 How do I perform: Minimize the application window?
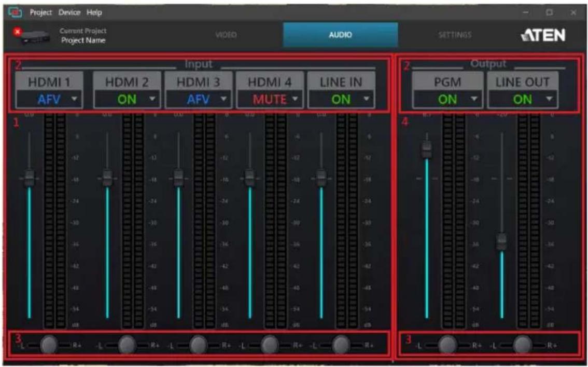pos(526,12)
